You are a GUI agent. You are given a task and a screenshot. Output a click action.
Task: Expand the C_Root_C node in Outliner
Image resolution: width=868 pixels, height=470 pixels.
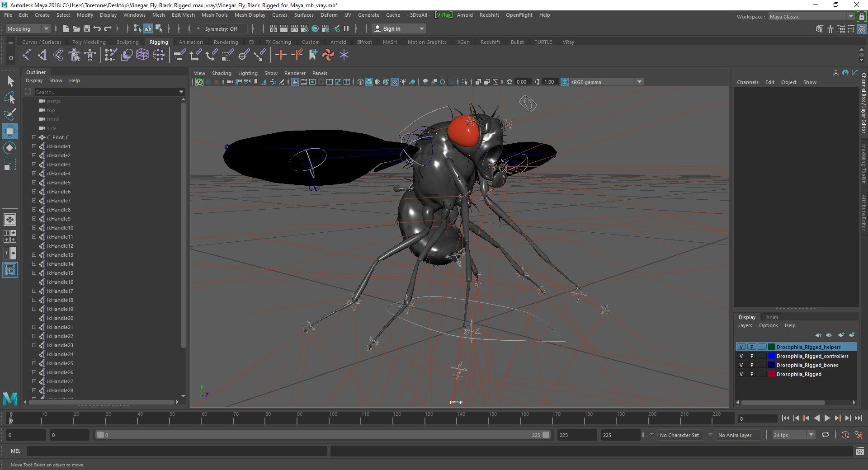pyautogui.click(x=34, y=137)
